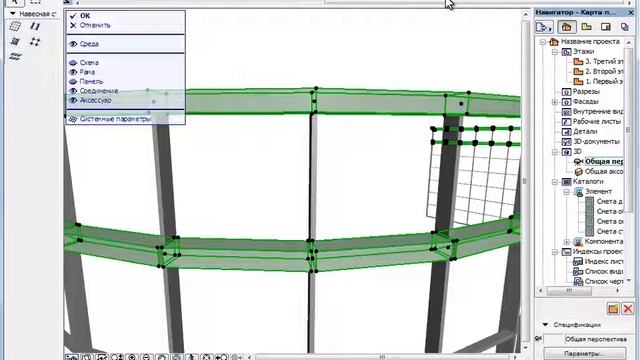The width and height of the screenshot is (640, 360).
Task: Confirm with the OK button
Action: coord(85,16)
